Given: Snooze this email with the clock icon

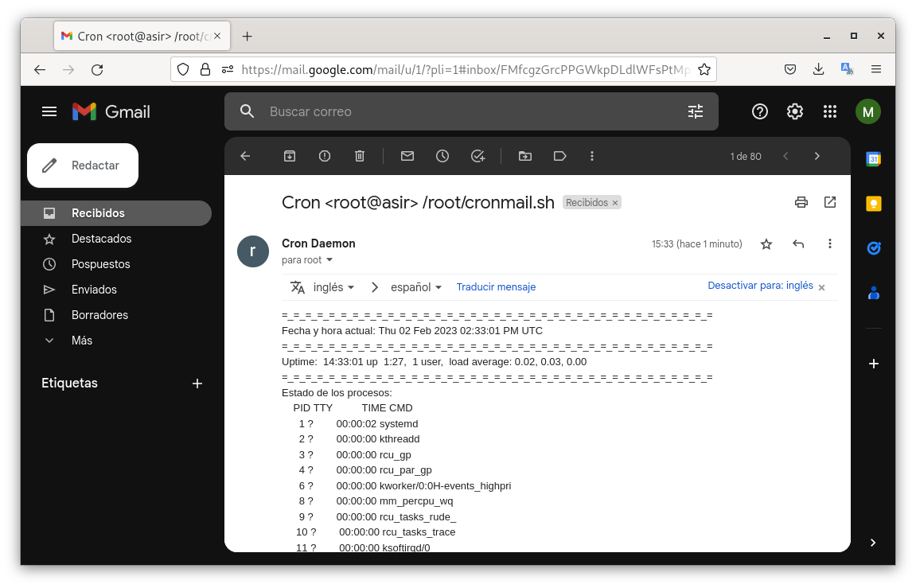Looking at the screenshot, I should point(442,156).
